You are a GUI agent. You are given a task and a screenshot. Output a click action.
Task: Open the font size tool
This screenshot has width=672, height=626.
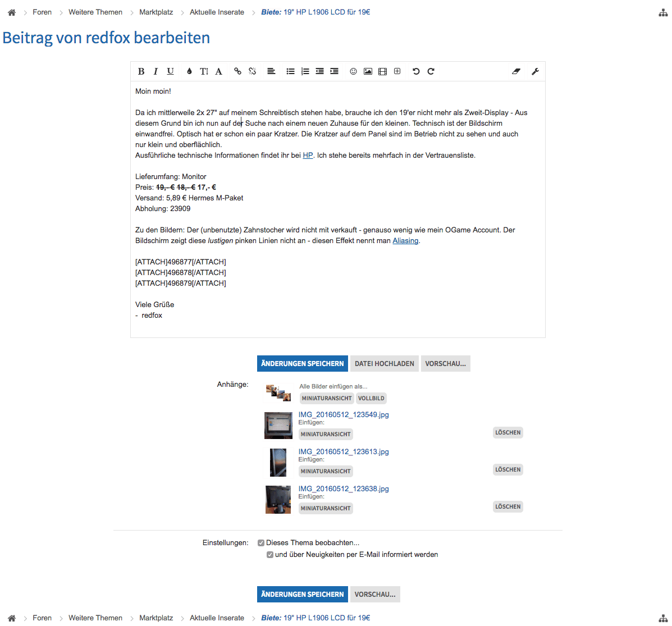[204, 71]
